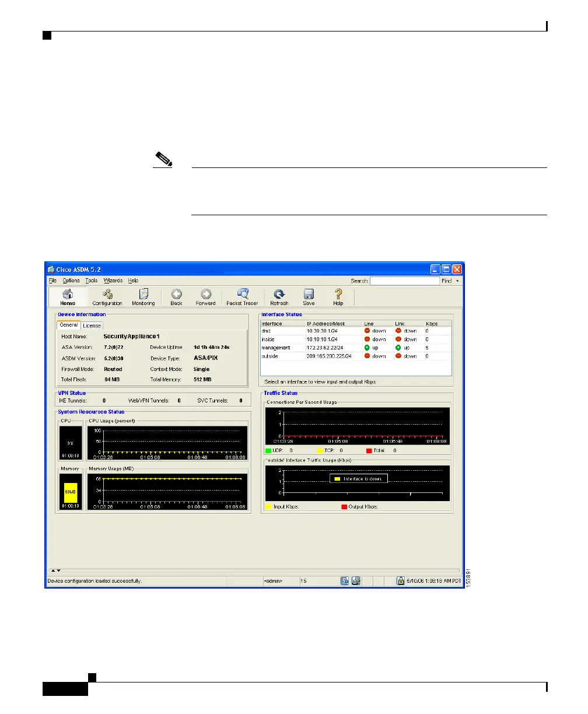The width and height of the screenshot is (588, 714).
Task: Open the Help menu in the menu bar
Action: pos(134,281)
